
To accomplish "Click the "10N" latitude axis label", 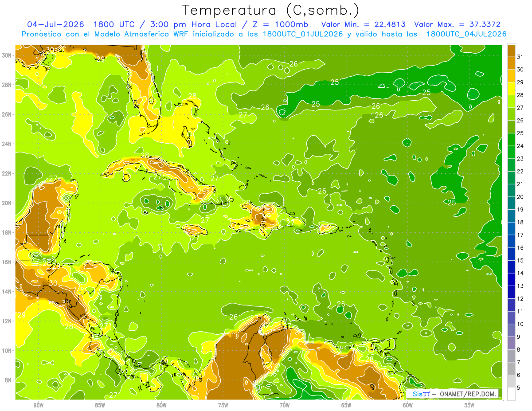I will (7, 351).
